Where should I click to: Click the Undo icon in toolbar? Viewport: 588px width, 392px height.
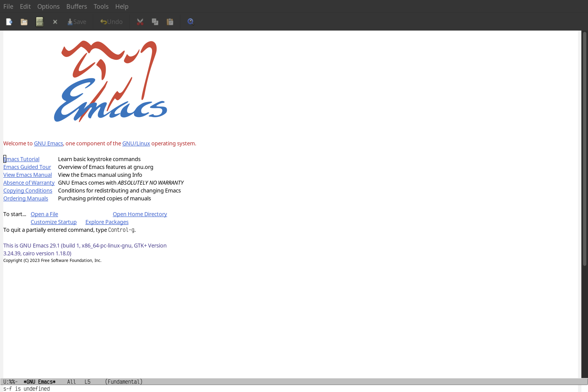click(111, 21)
